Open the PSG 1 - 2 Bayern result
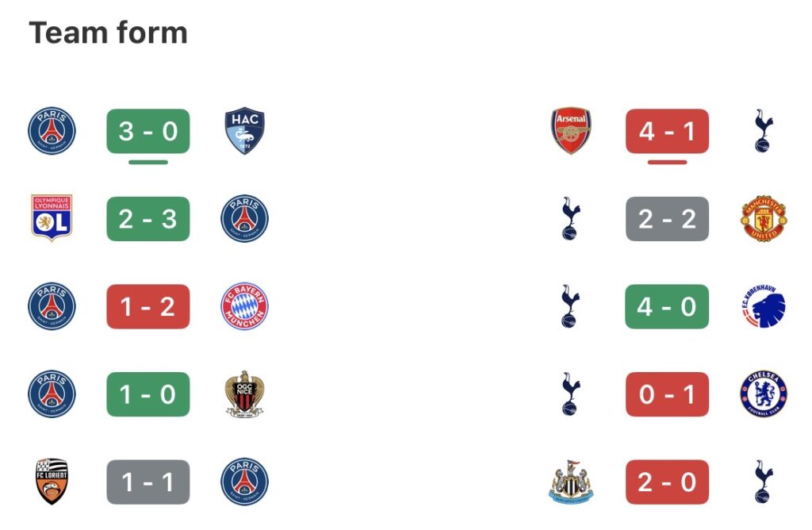 point(148,306)
